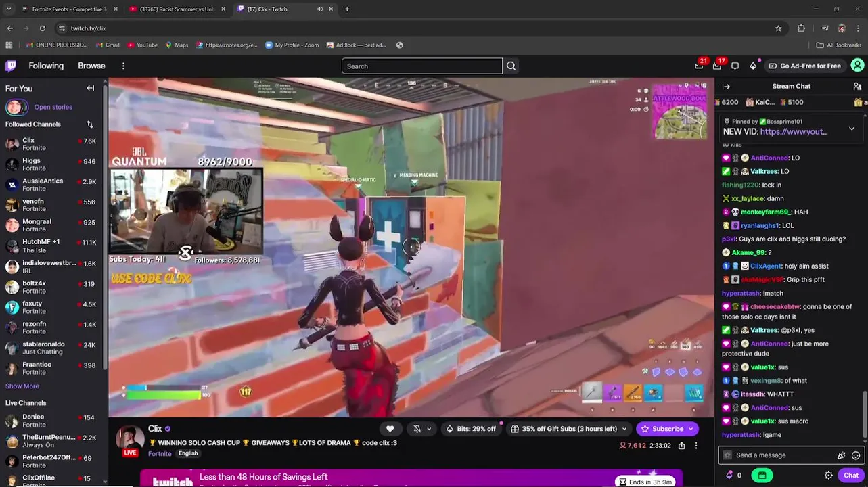
Task: Share the Clix stream
Action: click(682, 446)
